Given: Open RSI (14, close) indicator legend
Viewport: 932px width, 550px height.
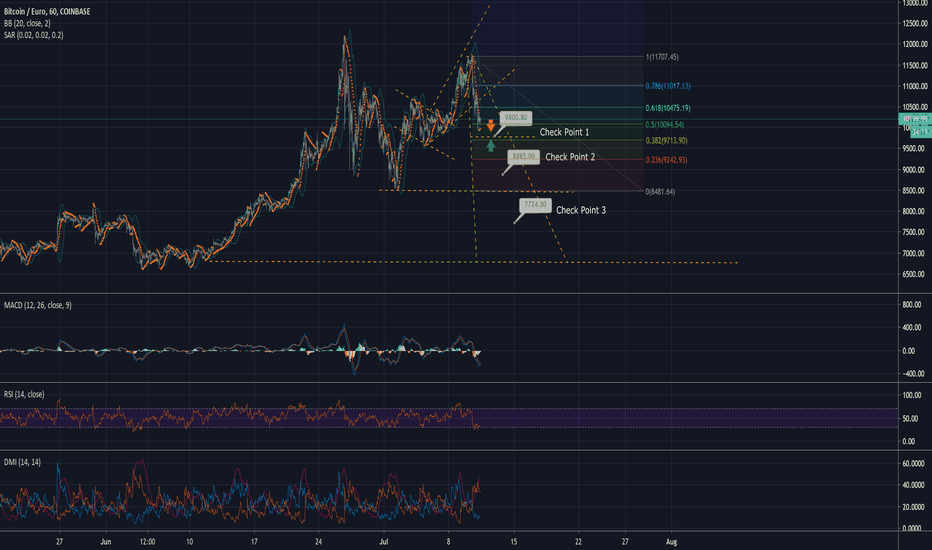Looking at the screenshot, I should click(x=24, y=394).
